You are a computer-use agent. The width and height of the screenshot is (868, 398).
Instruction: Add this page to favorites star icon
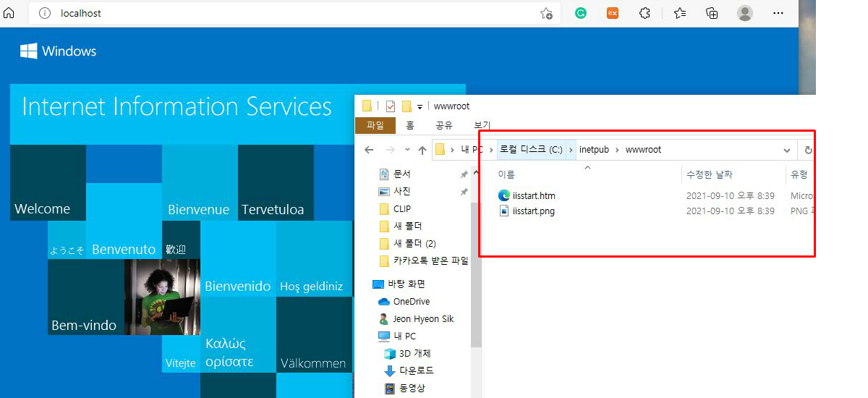point(546,13)
